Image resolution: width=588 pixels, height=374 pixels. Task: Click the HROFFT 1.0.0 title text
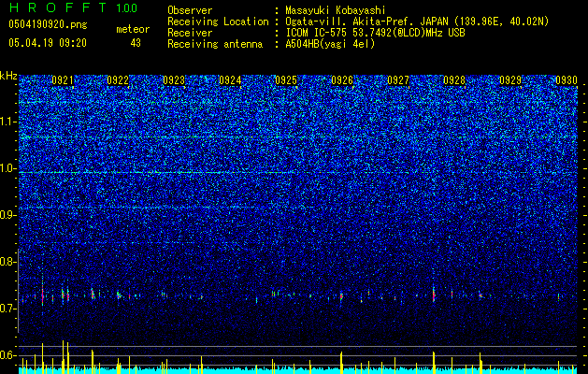(73, 7)
